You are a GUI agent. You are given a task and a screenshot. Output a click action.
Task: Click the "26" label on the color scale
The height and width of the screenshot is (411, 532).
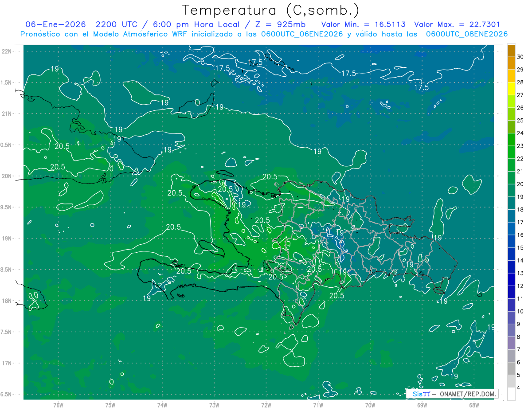tap(520, 108)
